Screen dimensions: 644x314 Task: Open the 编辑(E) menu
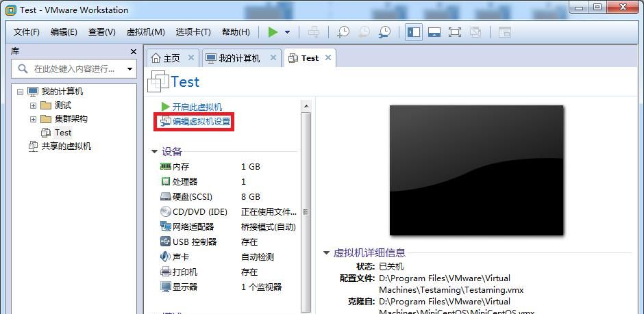click(64, 32)
